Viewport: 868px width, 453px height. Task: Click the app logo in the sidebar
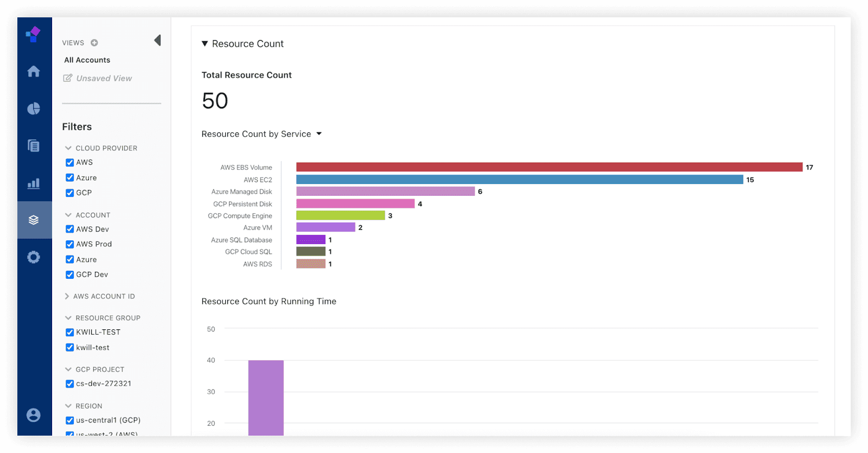pos(33,34)
